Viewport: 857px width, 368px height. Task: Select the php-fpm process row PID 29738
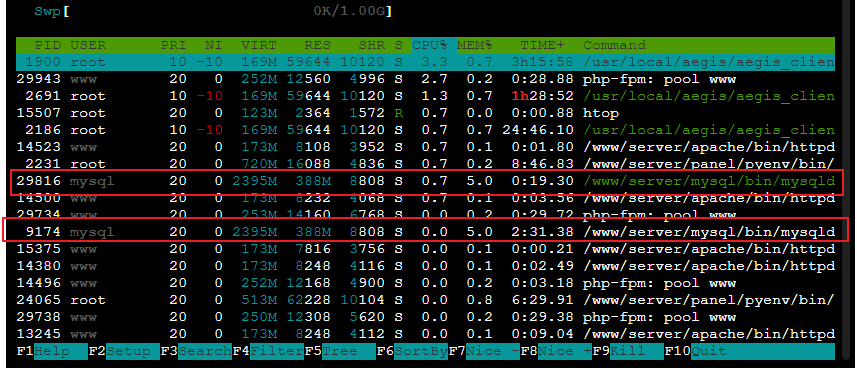click(425, 317)
